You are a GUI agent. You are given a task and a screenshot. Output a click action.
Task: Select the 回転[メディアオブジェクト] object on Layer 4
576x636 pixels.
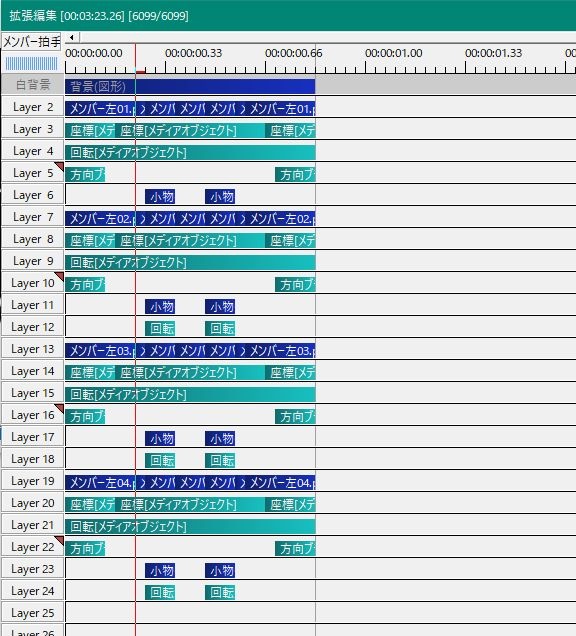pyautogui.click(x=190, y=153)
